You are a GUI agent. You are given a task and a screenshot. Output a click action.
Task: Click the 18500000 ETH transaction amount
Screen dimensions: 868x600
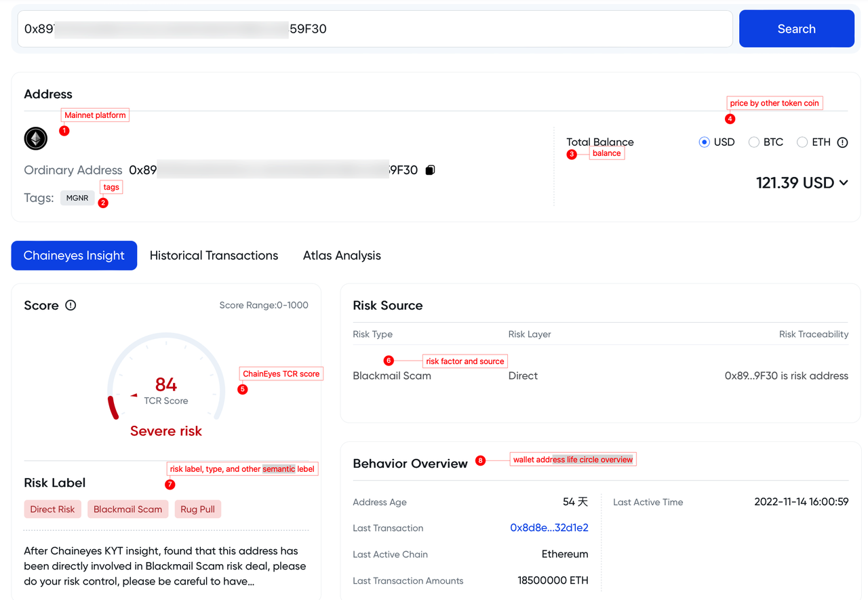click(553, 580)
